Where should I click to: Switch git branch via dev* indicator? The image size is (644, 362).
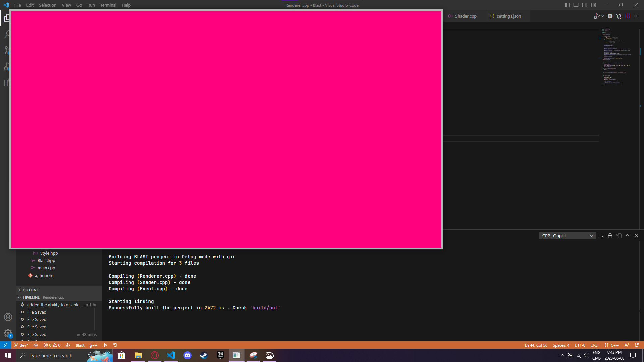point(21,345)
